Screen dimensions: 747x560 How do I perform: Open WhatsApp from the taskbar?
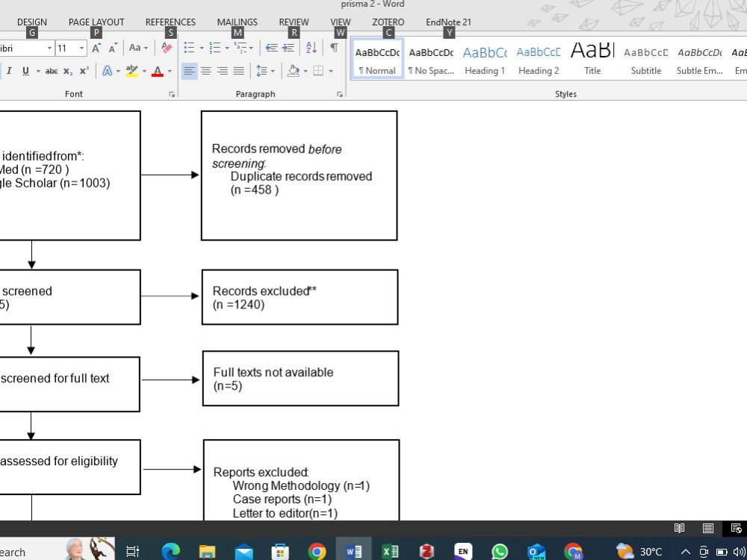tap(499, 552)
